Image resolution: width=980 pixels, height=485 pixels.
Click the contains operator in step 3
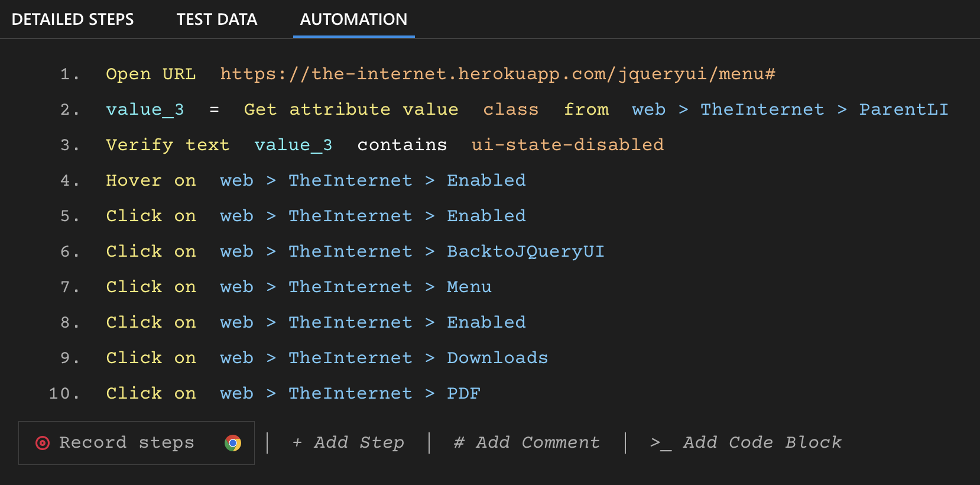coord(402,145)
